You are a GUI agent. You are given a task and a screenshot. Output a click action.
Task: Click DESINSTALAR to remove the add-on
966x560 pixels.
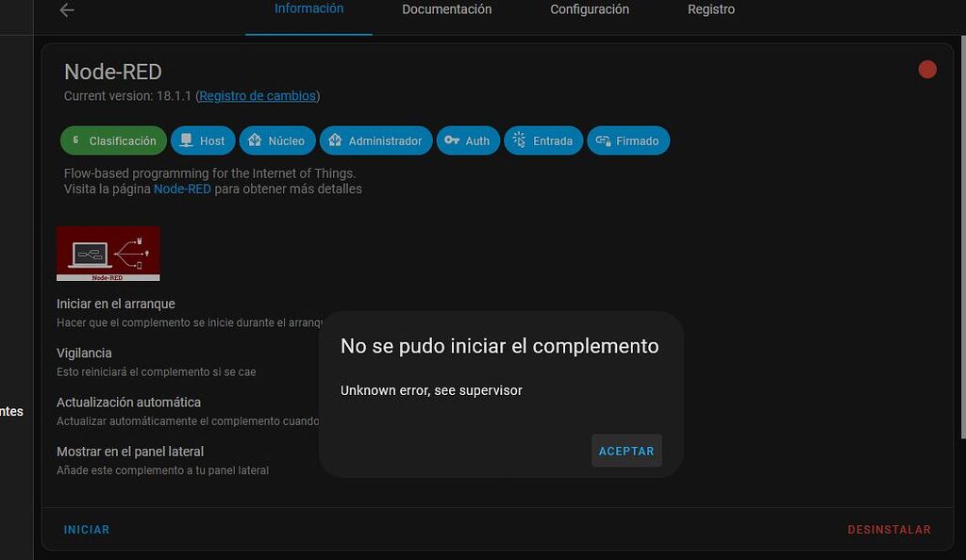pos(889,529)
